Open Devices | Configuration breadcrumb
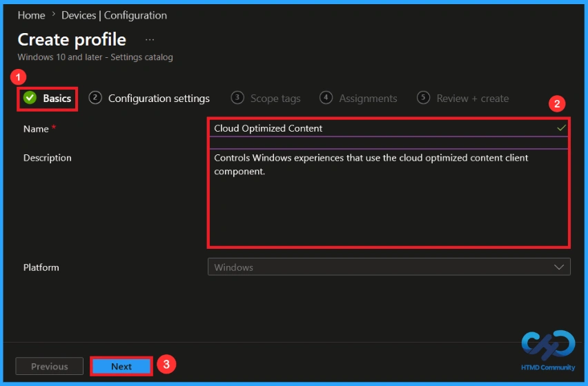 (114, 15)
